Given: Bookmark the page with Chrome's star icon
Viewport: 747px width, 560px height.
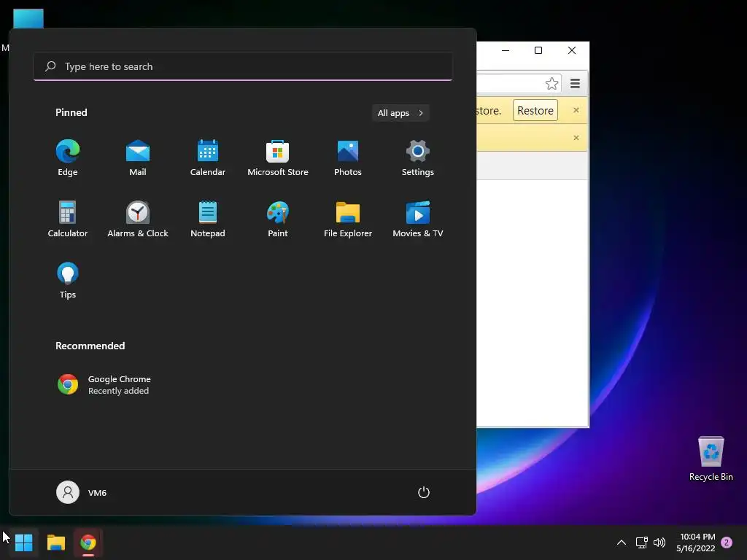Looking at the screenshot, I should pyautogui.click(x=551, y=84).
